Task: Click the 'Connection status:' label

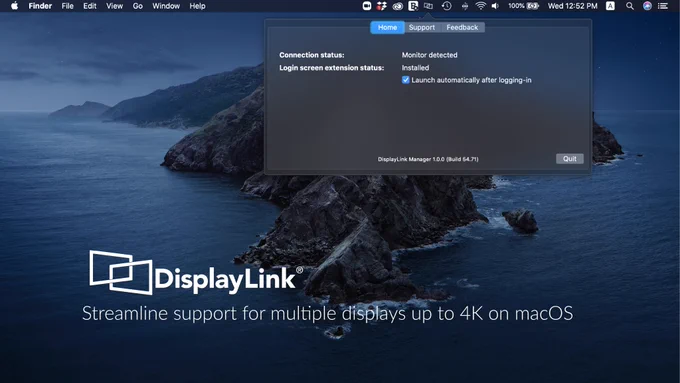Action: (x=312, y=55)
